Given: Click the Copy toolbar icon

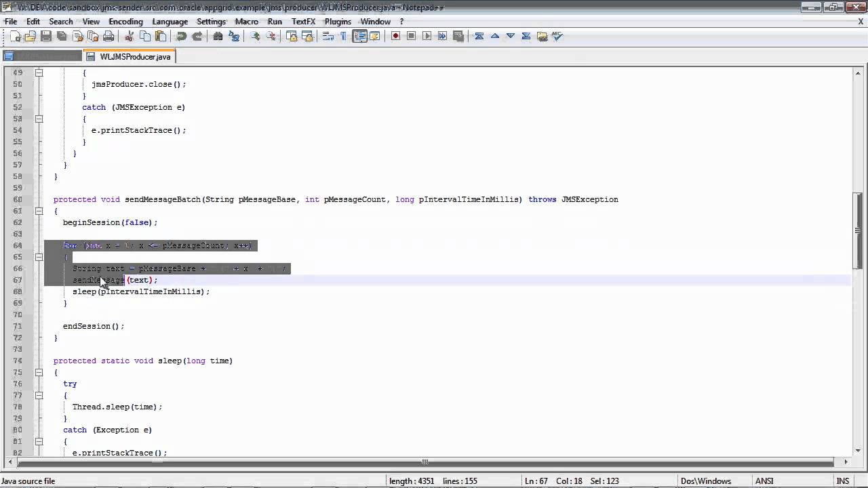Looking at the screenshot, I should click(x=144, y=36).
